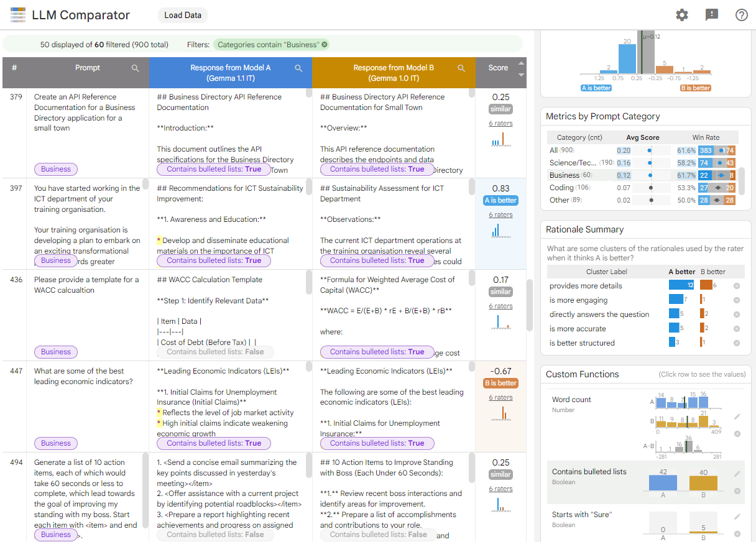Open the help question mark icon

pyautogui.click(x=741, y=15)
